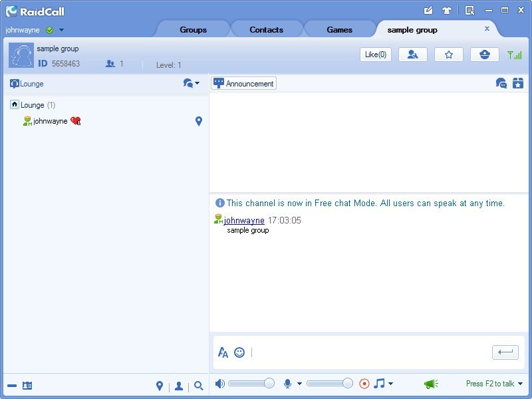Image resolution: width=532 pixels, height=399 pixels.
Task: Click the johnwayne link in chat
Action: (244, 220)
